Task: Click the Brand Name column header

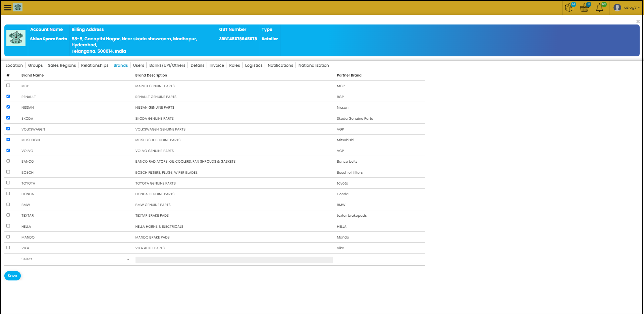Action: pos(33,75)
